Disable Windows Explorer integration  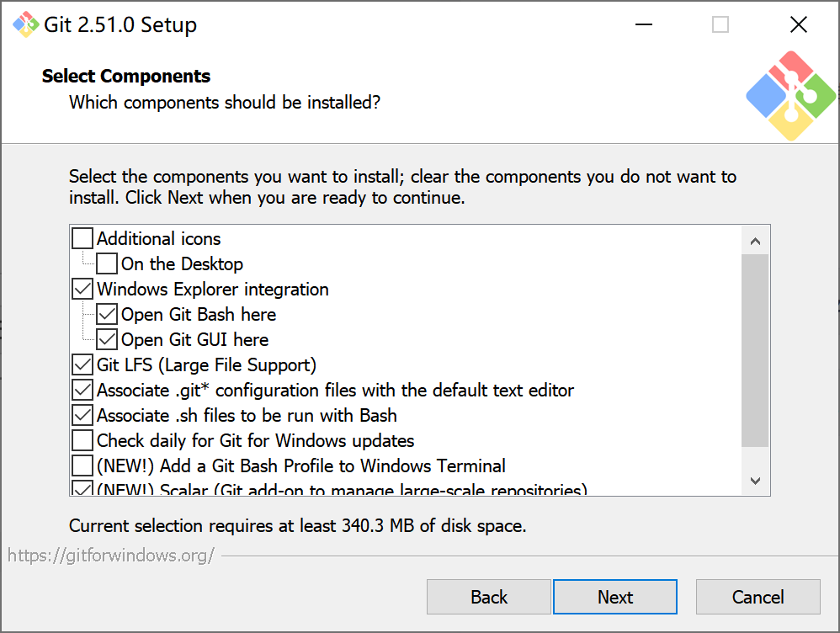tap(82, 289)
